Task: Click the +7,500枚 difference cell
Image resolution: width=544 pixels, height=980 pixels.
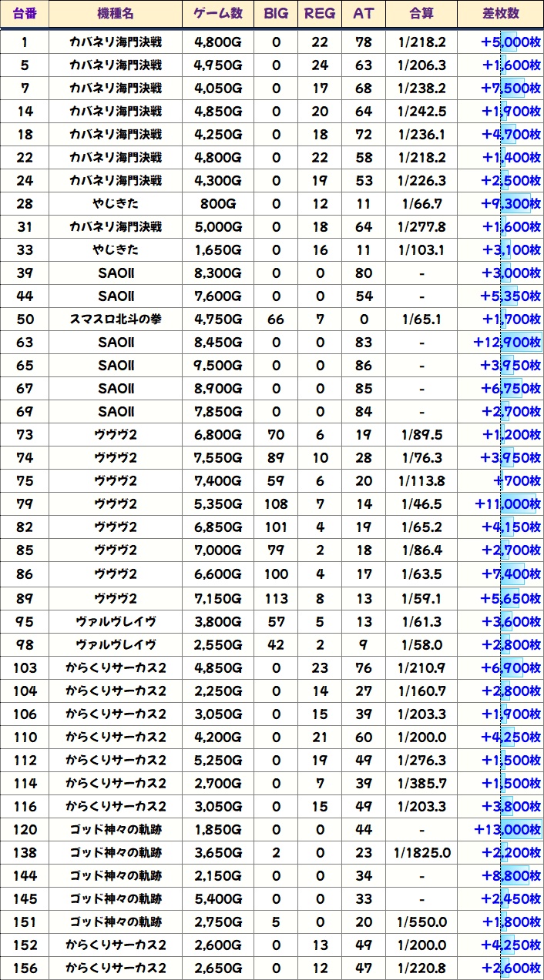Action: [501, 89]
